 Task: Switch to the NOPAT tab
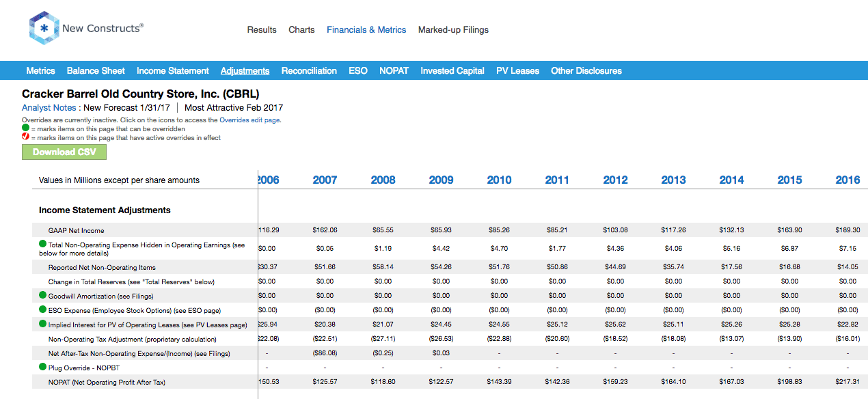pos(394,70)
